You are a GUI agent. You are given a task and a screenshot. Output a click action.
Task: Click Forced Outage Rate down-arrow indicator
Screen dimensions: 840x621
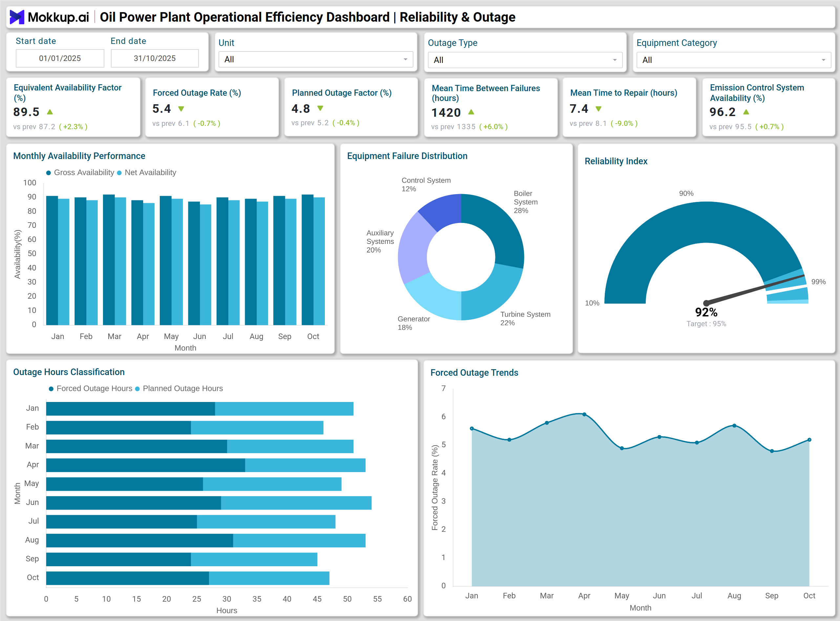(x=181, y=109)
